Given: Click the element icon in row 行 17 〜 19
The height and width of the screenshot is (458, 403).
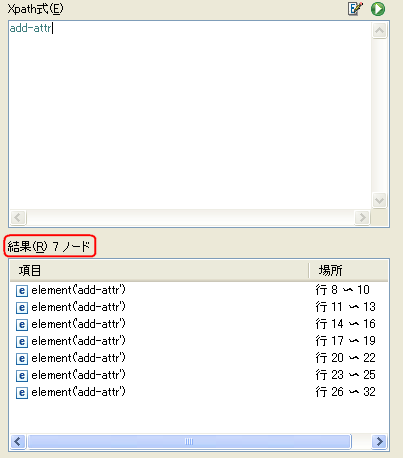Looking at the screenshot, I should tap(22, 342).
